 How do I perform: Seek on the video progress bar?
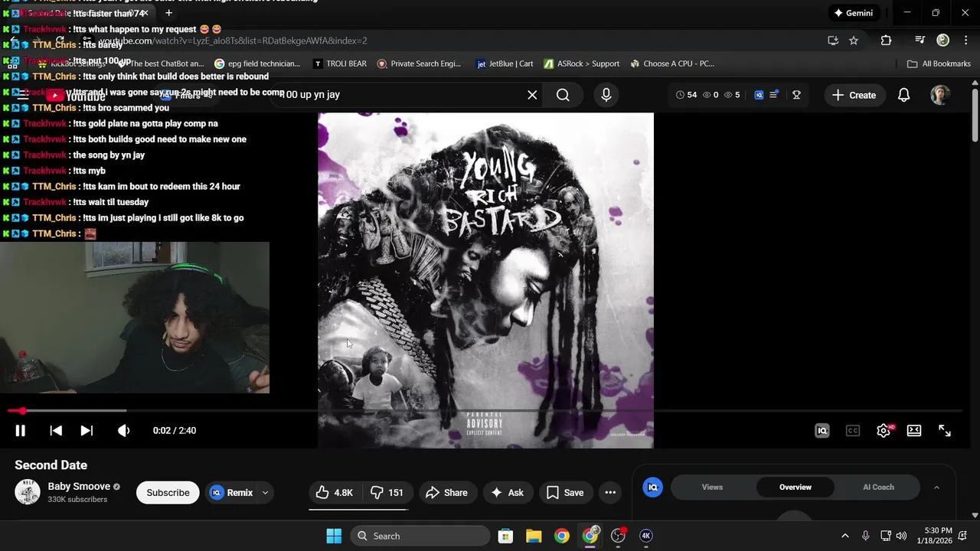point(485,411)
